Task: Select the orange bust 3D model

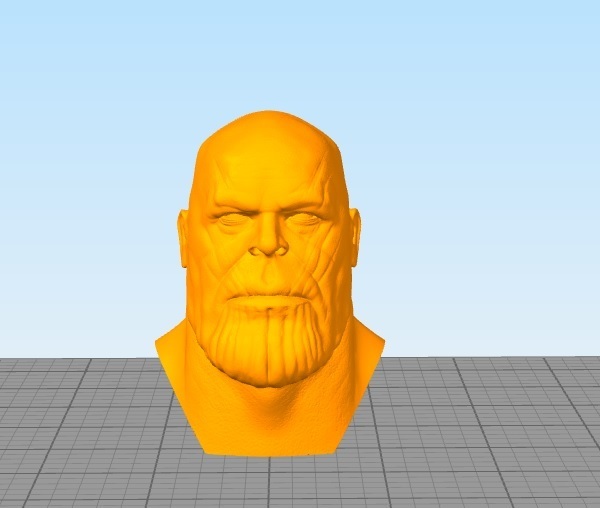Action: tap(270, 283)
